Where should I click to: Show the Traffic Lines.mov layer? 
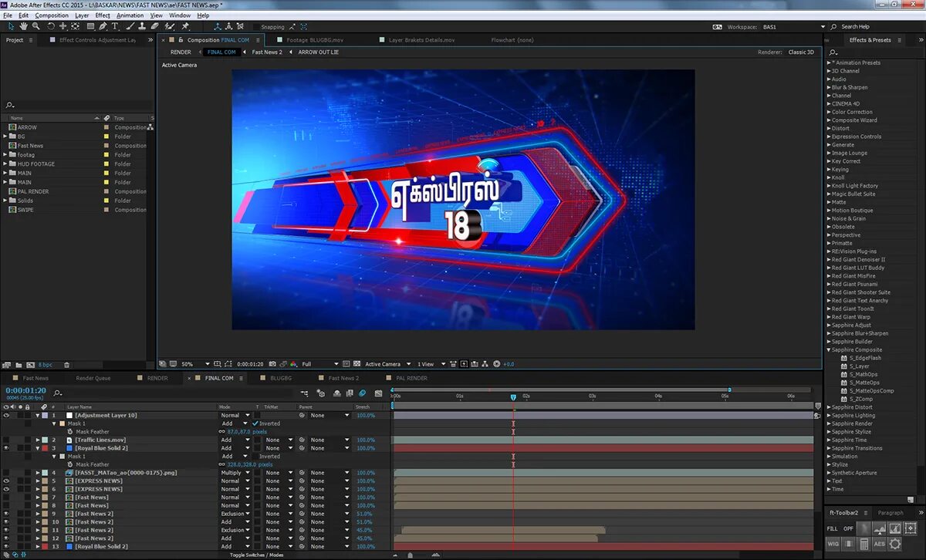6,440
